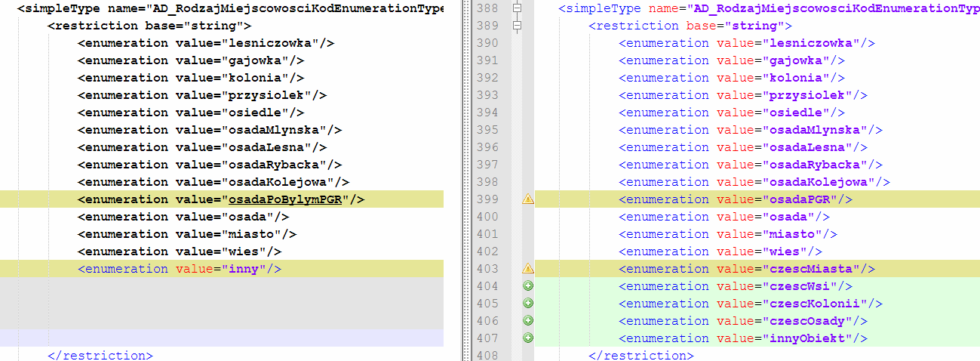Click "osadaPoBylymPGR" value in the left pane
The height and width of the screenshot is (361, 980).
pos(284,200)
